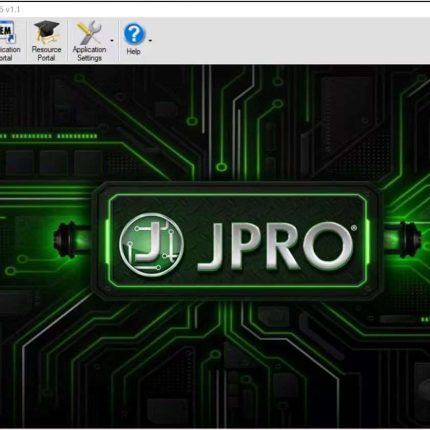Click the Help question mark icon
430x430 pixels.
134,34
